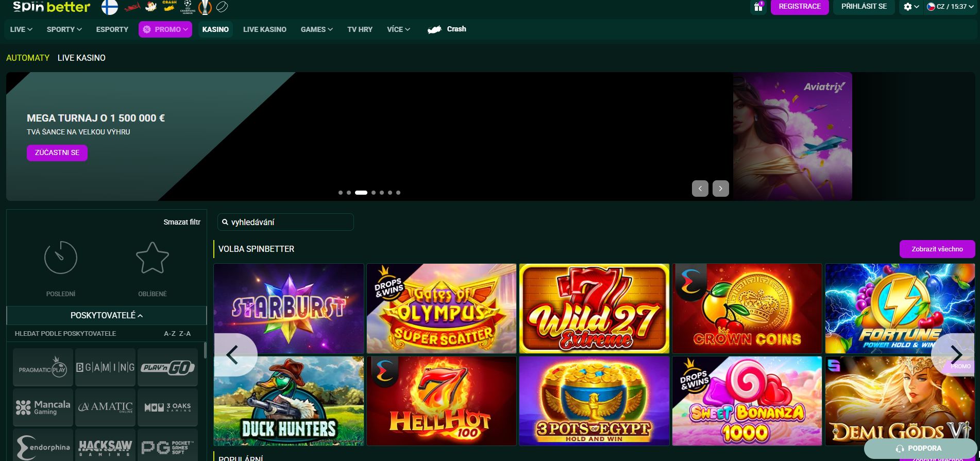Screen dimensions: 980x461
Task: Click ZÚČASTNI SE on the tournament banner
Action: (x=57, y=152)
